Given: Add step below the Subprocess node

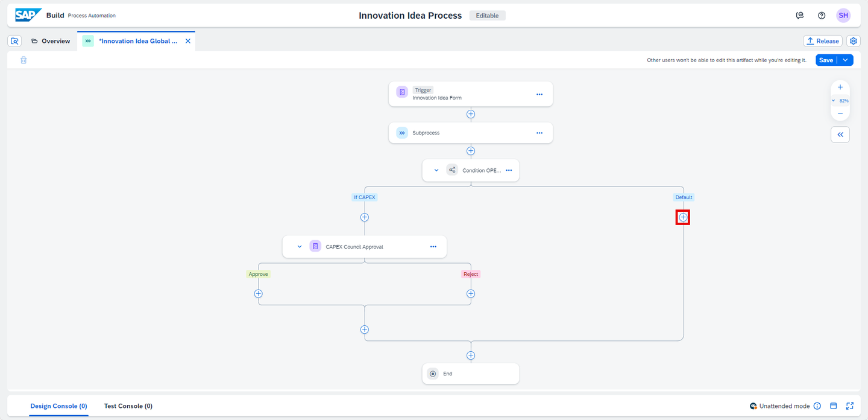Looking at the screenshot, I should [471, 151].
